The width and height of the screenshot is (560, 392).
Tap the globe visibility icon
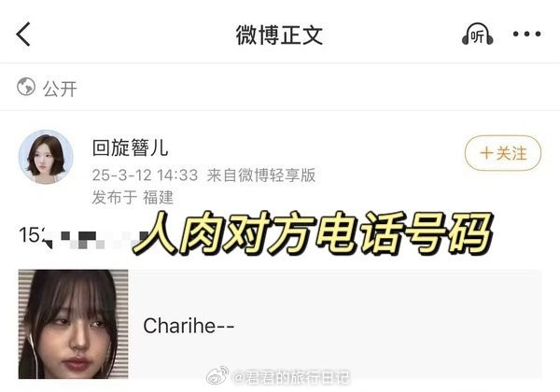[x=26, y=87]
